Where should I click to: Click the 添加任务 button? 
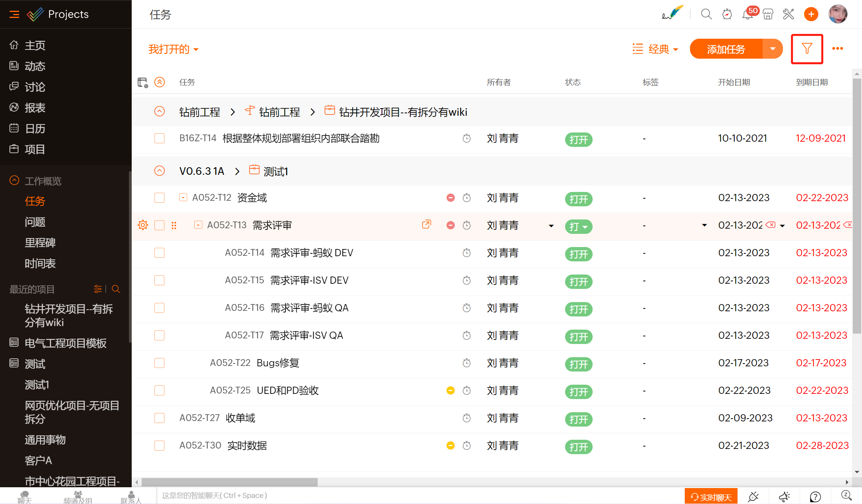coord(726,49)
